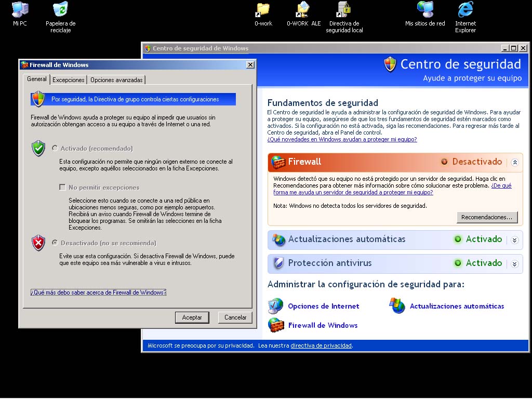Click the Aceptar button
This screenshot has height=399, width=532.
(192, 317)
